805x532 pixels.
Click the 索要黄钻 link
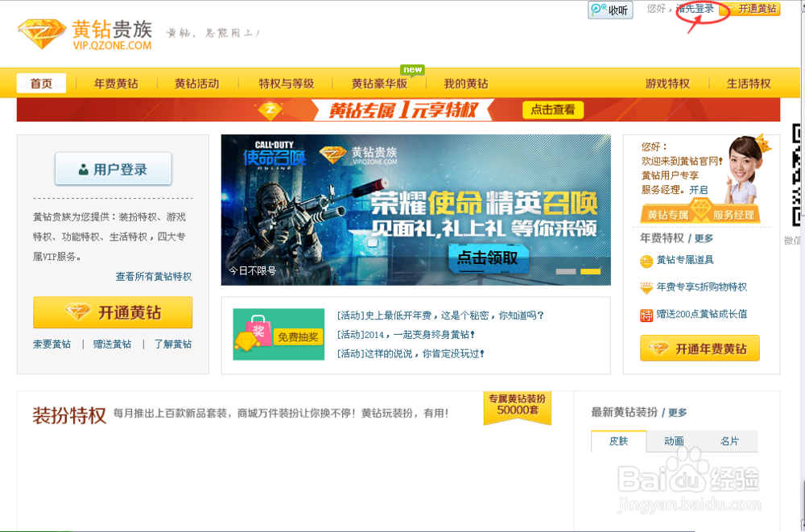(52, 344)
